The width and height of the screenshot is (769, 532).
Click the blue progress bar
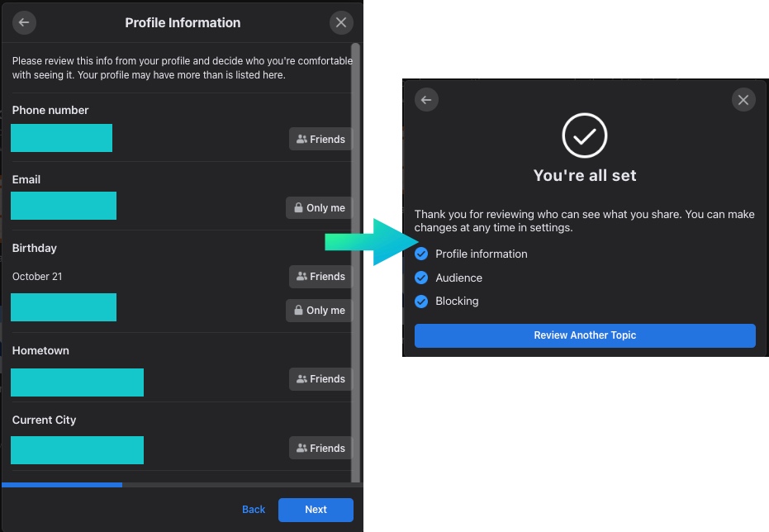pyautogui.click(x=62, y=485)
